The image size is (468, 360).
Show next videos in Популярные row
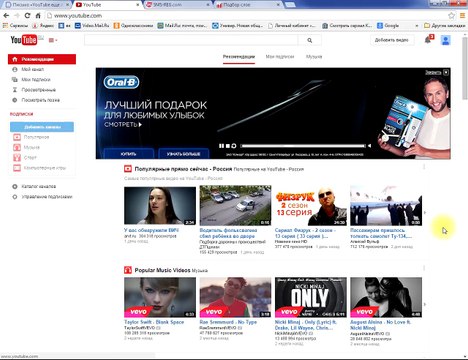coord(425,212)
